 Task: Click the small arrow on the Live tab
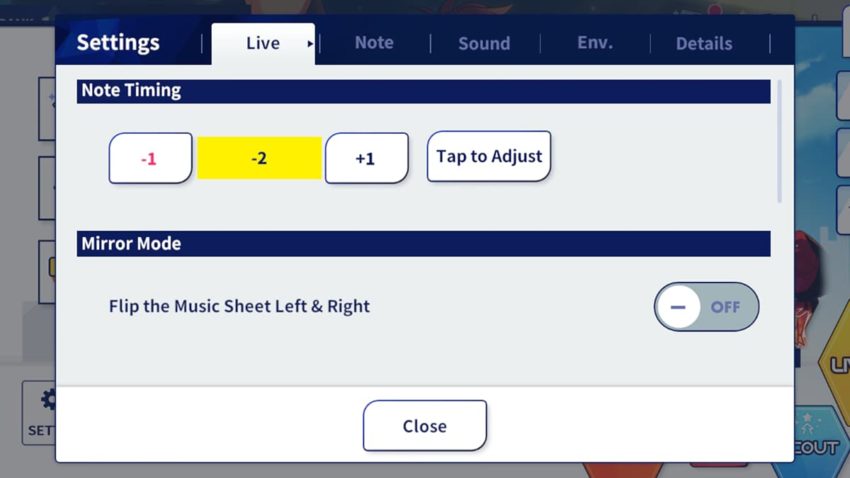click(310, 44)
